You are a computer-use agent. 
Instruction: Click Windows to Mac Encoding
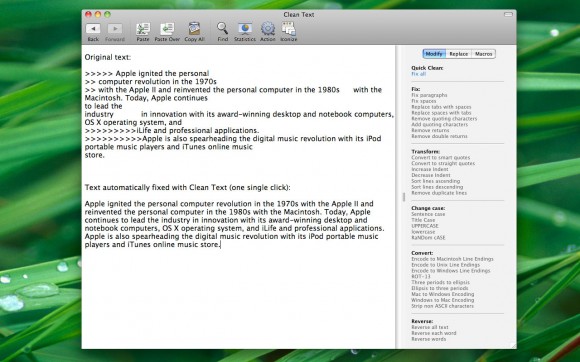coord(443,300)
